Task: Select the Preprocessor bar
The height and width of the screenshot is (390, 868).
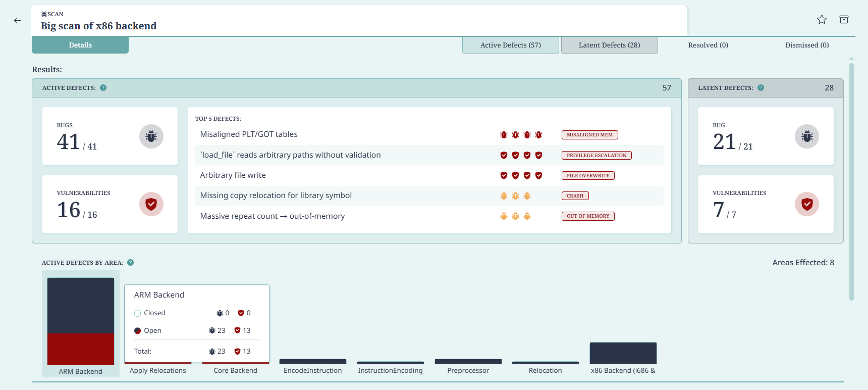Action: pos(468,361)
